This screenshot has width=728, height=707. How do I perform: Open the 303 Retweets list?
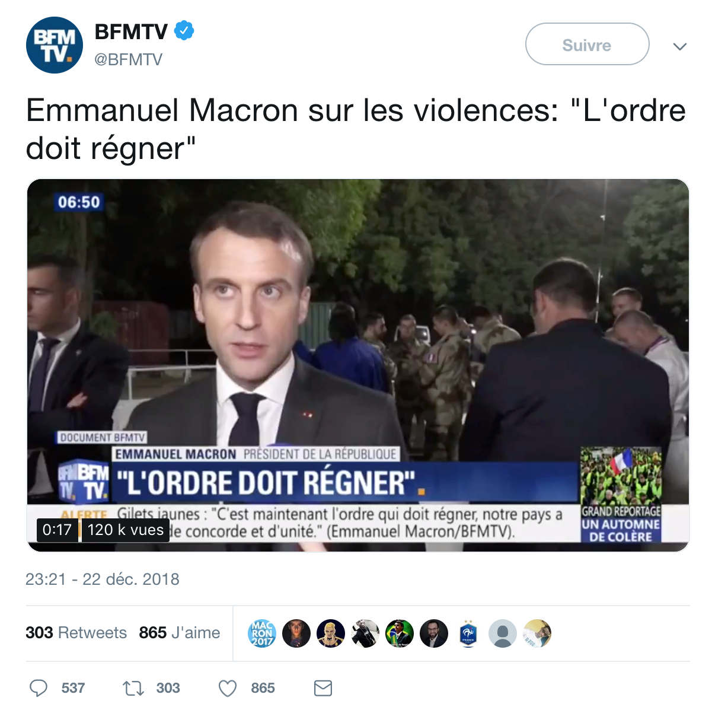(x=76, y=633)
